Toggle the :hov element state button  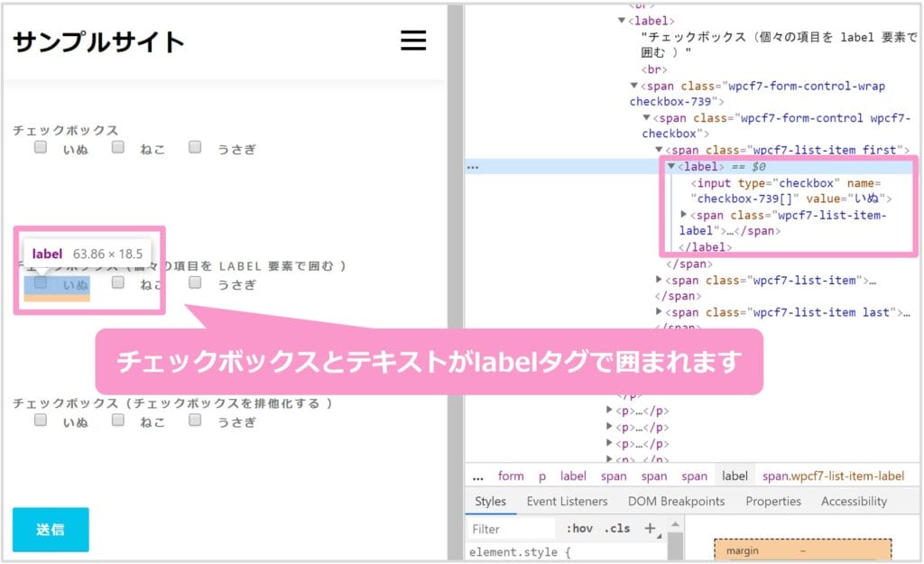pos(579,529)
